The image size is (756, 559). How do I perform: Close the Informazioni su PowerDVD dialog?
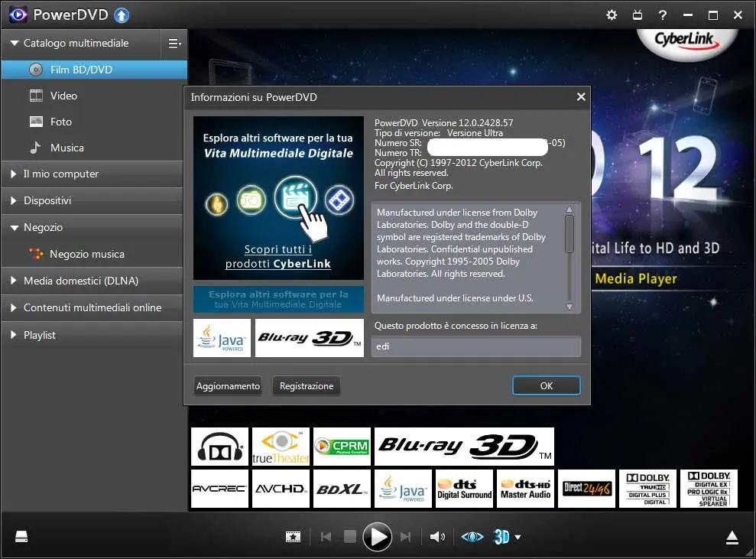coord(581,97)
